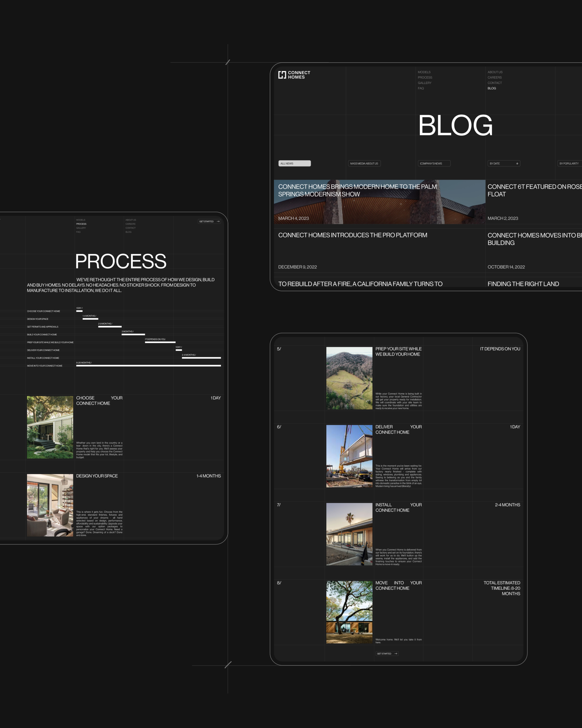Click arrow icon on top Get Started button
582x728 pixels.
click(x=218, y=221)
